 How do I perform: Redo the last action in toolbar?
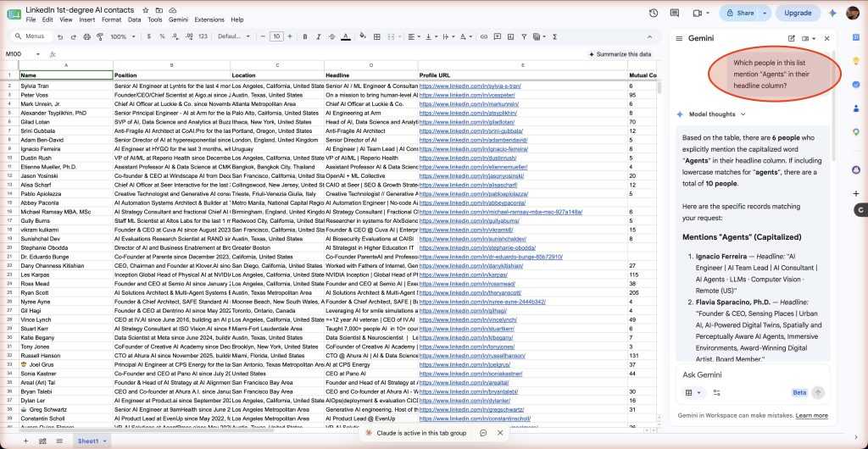point(73,37)
